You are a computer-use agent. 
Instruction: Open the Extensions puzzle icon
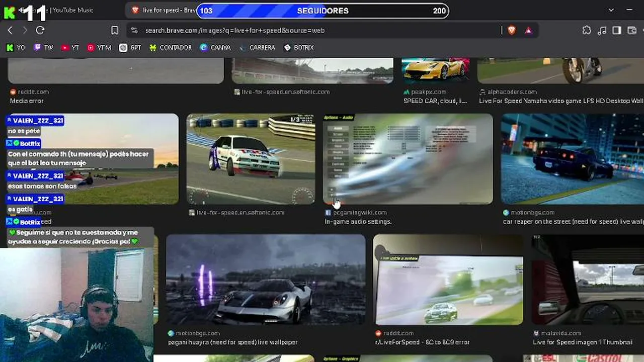point(587,30)
